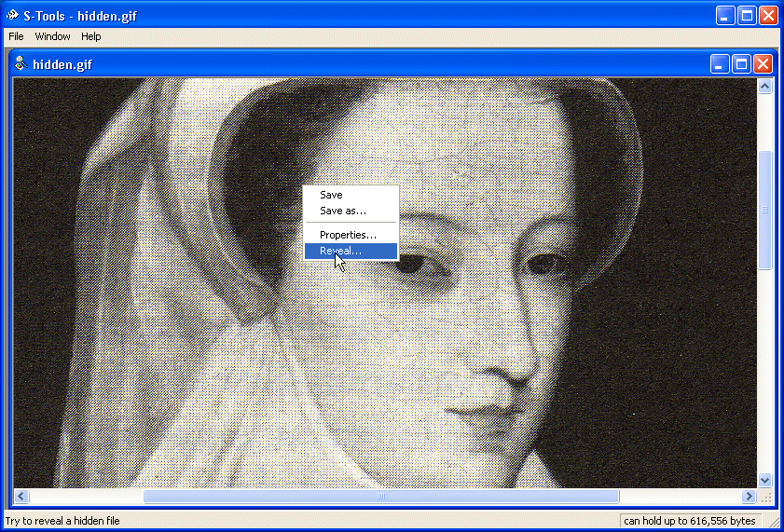Choose Save as... in the context menu

[x=351, y=211]
